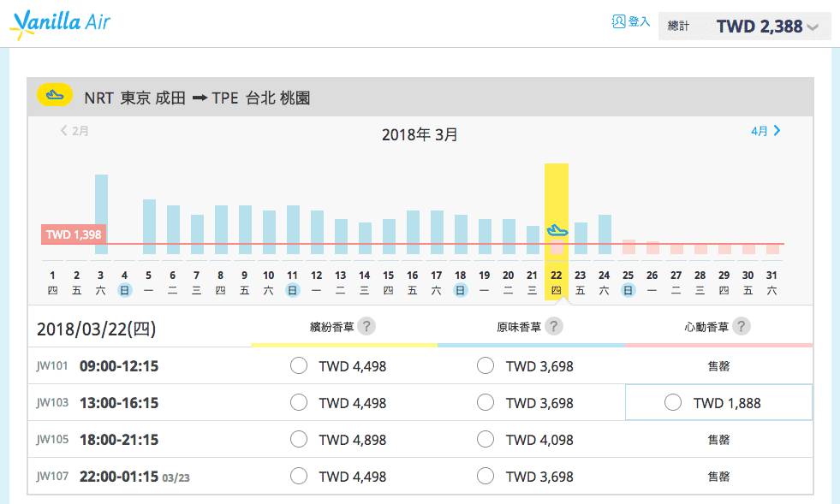Click the 2018年 3月 month heading

[x=420, y=134]
